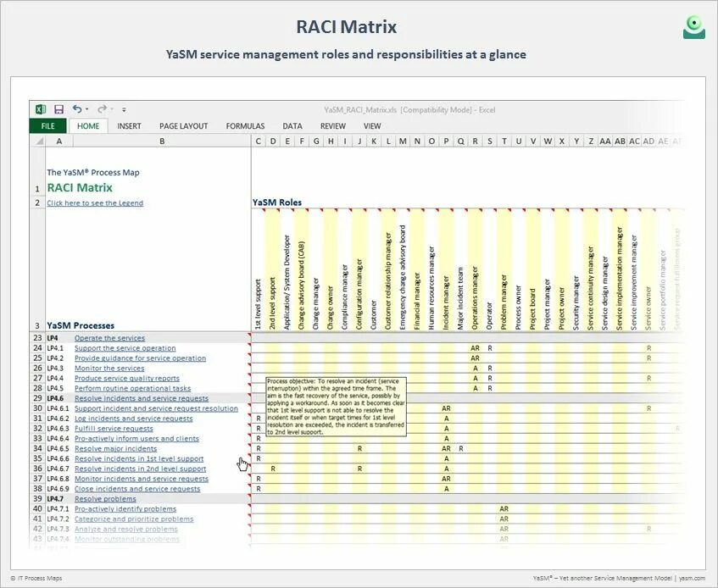Click the Redo arrow icon
This screenshot has height=588, width=718.
pos(102,109)
